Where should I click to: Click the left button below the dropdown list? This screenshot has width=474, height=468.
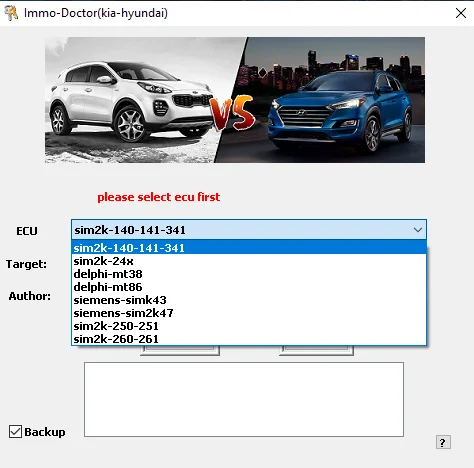180,351
